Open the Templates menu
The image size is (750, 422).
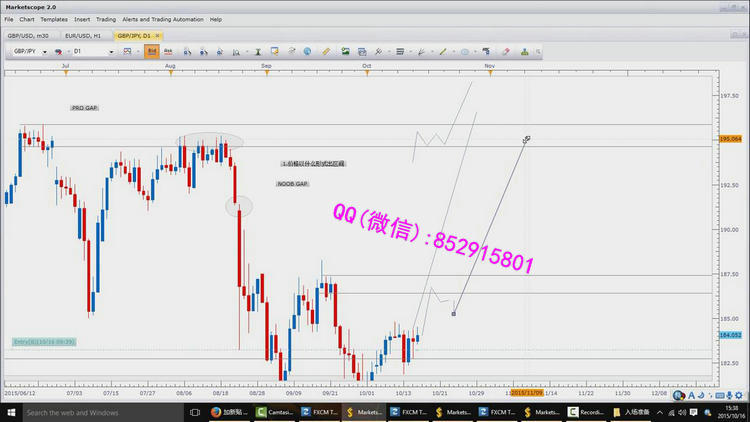[x=54, y=19]
